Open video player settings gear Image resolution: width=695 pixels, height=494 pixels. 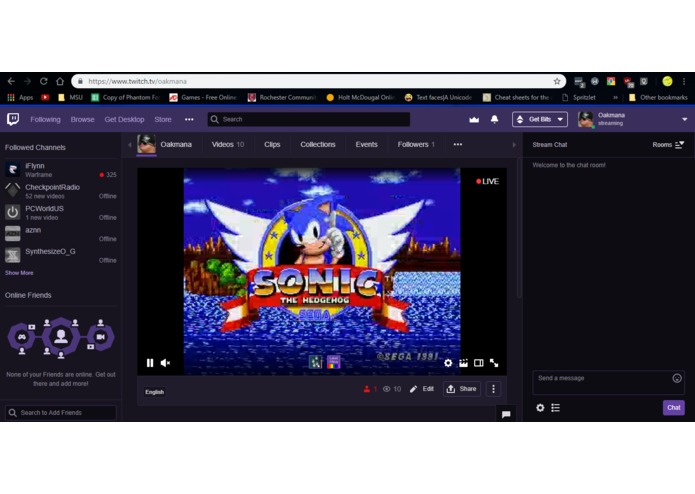pyautogui.click(x=448, y=363)
